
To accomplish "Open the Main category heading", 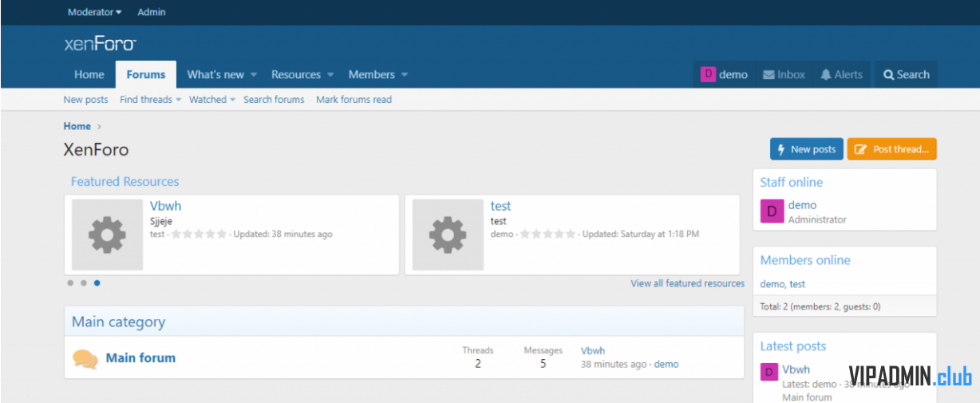I will click(x=119, y=322).
